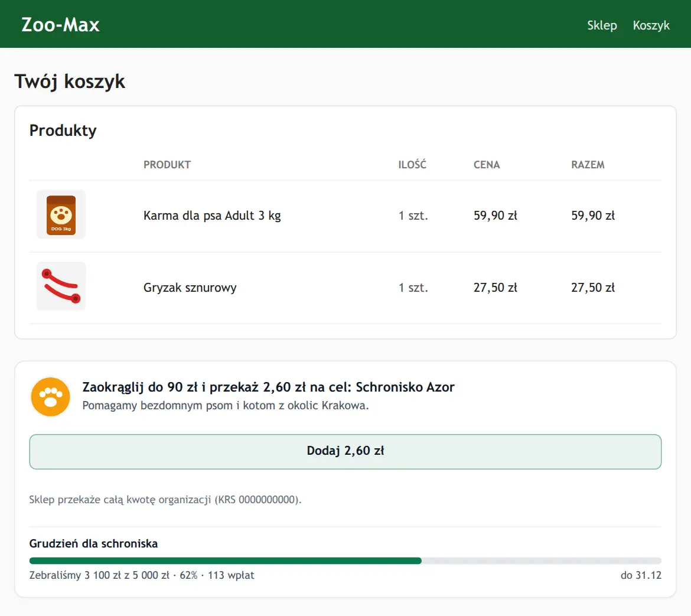
Task: Open the Zoo-Max home logo
Action: (x=60, y=25)
